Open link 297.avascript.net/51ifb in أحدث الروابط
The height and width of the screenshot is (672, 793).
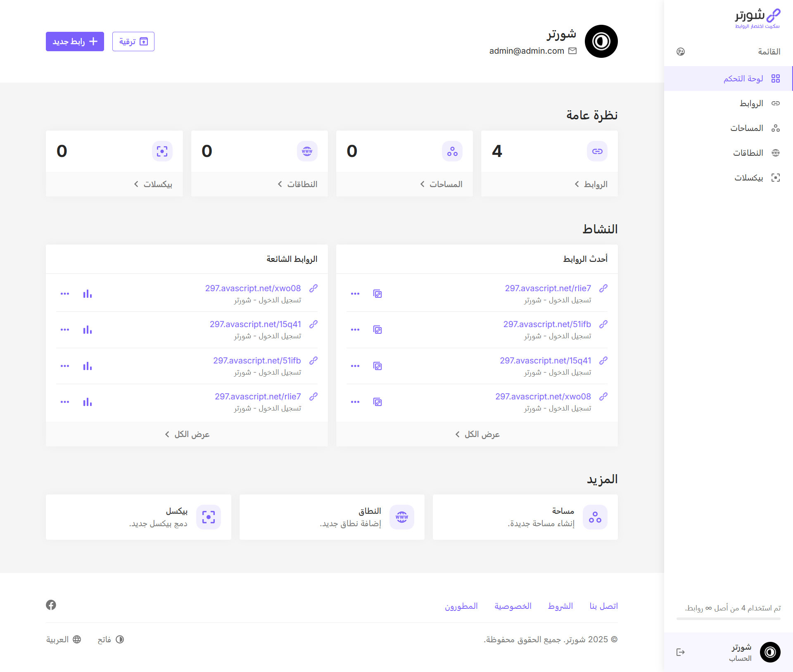(x=547, y=324)
